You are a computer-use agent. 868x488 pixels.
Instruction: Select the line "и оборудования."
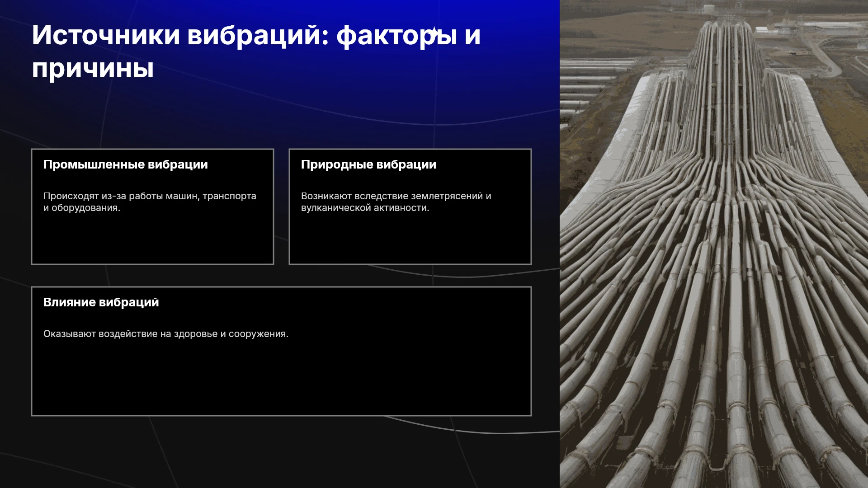[82, 208]
